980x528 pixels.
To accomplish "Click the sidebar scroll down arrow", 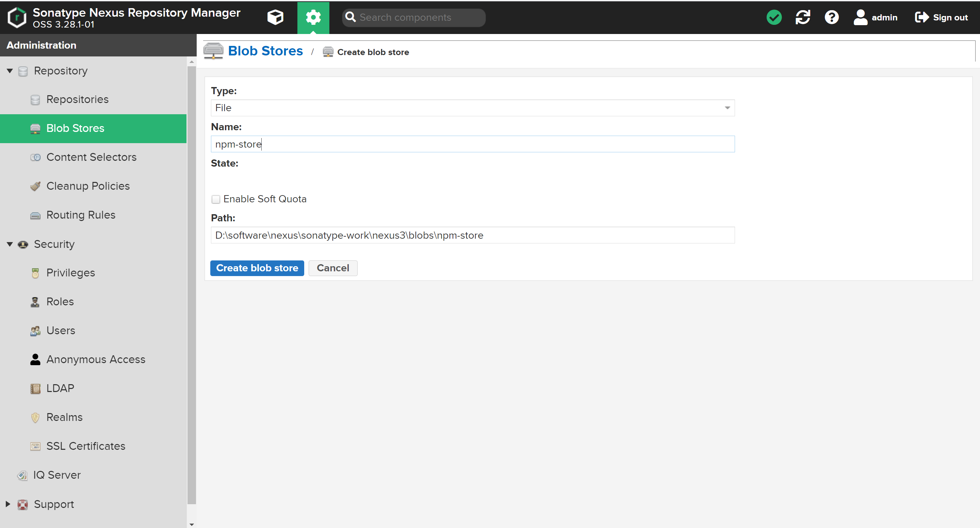I will click(x=191, y=524).
